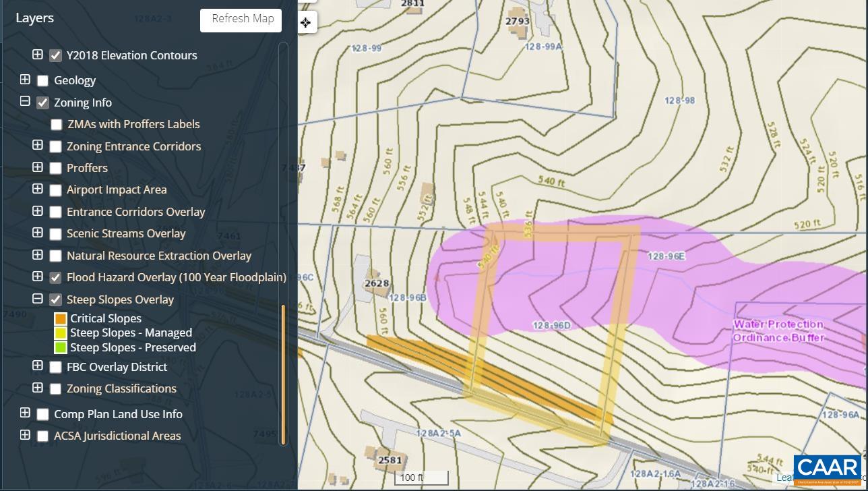Image resolution: width=868 pixels, height=491 pixels.
Task: Click parcel label 128-96B on map
Action: click(x=408, y=298)
